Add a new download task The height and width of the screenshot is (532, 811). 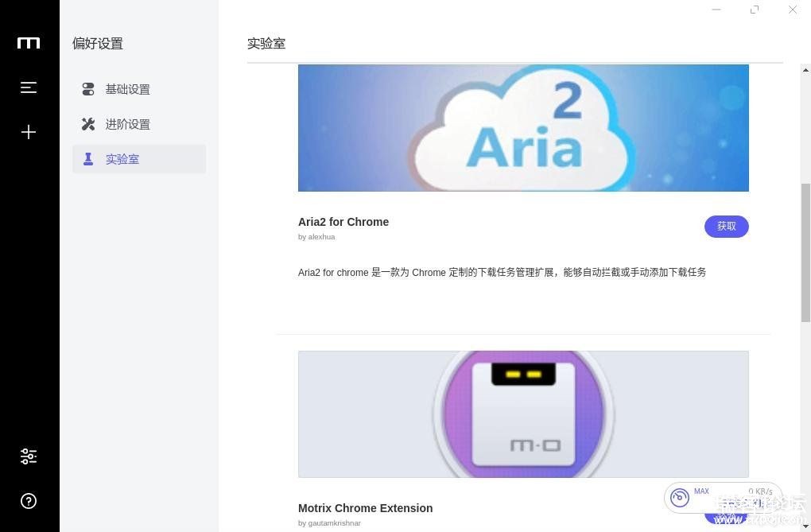(x=29, y=132)
